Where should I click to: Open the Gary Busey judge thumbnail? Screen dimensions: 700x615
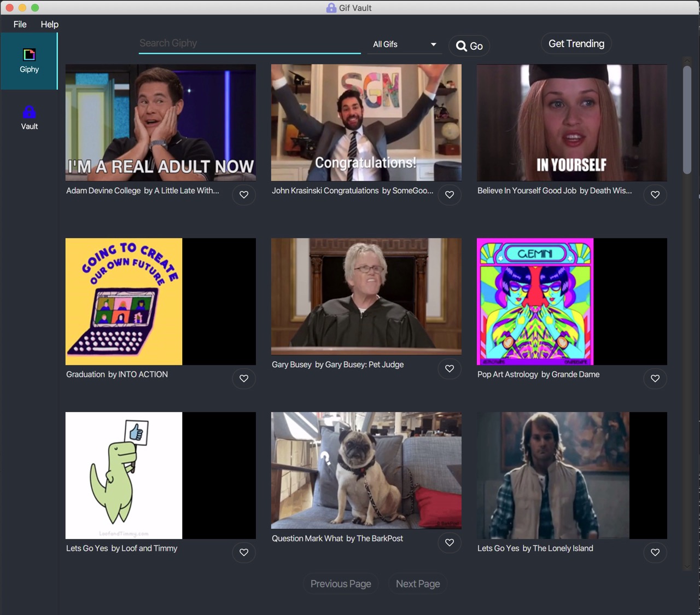point(366,297)
